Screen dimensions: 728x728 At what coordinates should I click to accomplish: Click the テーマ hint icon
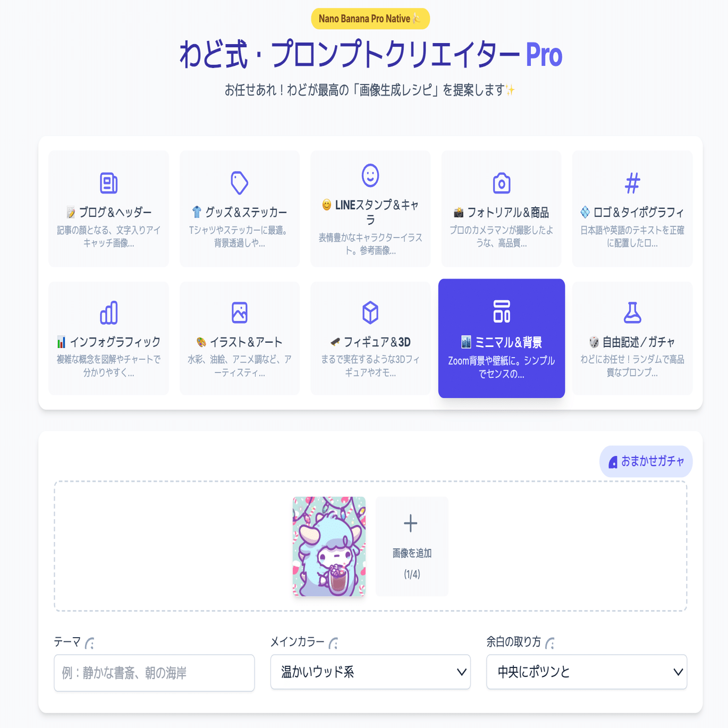90,644
